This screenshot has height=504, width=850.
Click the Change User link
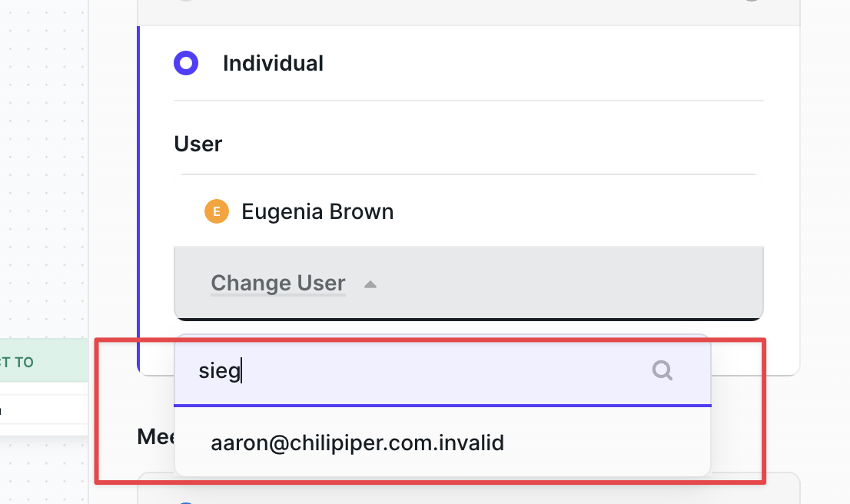(x=278, y=283)
